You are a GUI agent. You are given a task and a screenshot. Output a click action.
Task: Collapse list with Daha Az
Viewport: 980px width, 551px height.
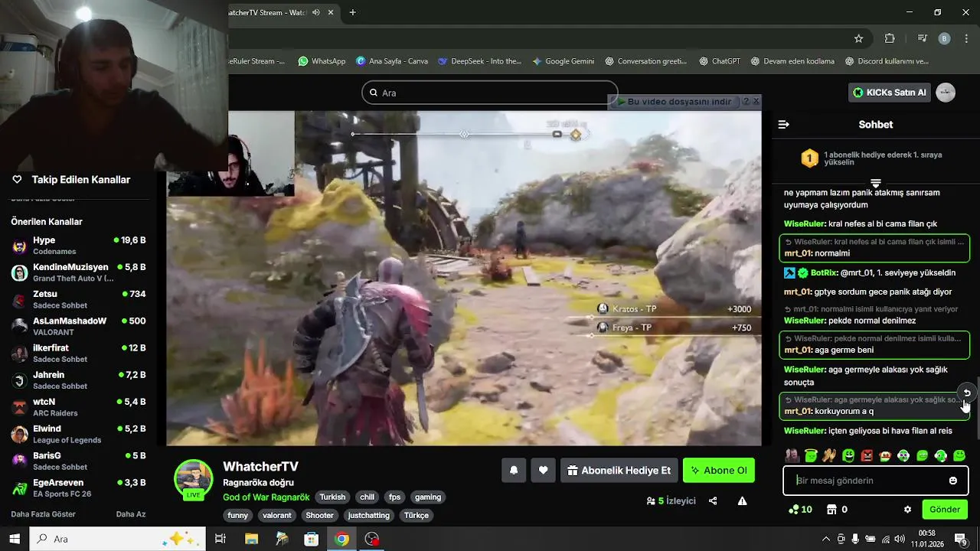131,514
